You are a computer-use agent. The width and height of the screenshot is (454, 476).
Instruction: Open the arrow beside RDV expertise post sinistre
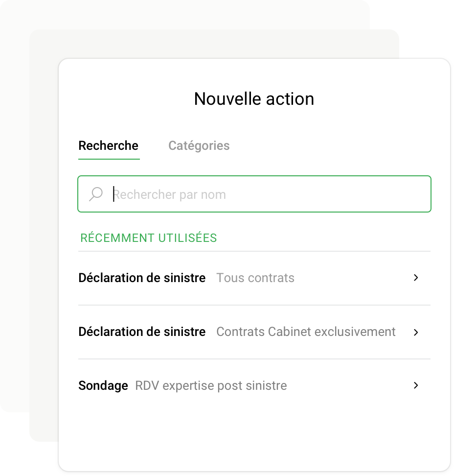(416, 385)
